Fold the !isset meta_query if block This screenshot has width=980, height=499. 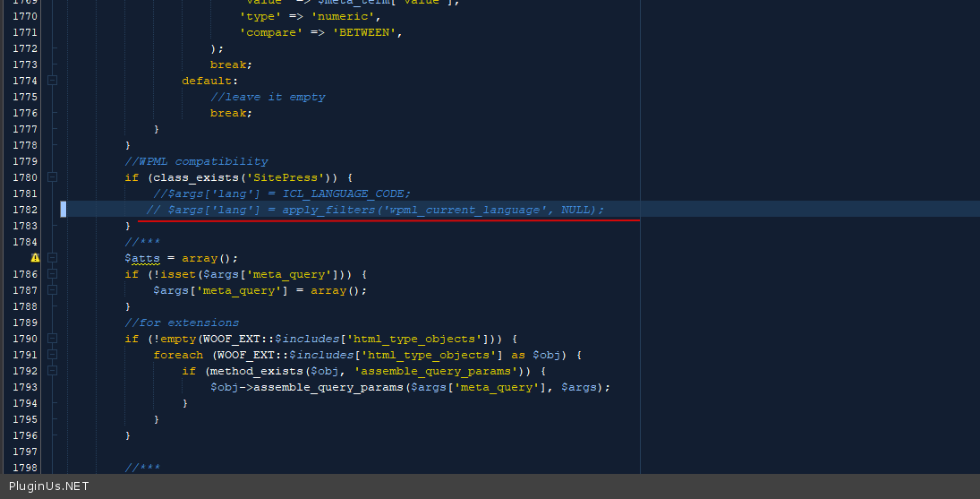pyautogui.click(x=52, y=274)
